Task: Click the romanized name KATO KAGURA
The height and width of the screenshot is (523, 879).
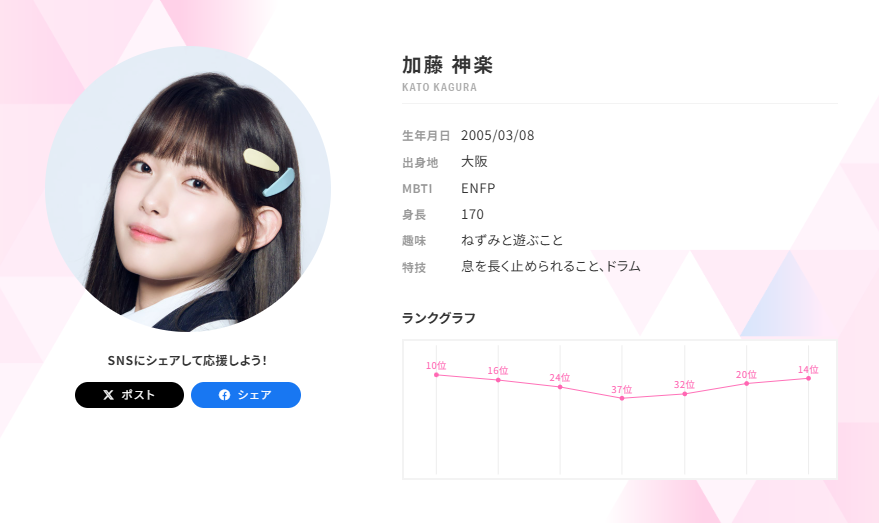Action: 440,87
